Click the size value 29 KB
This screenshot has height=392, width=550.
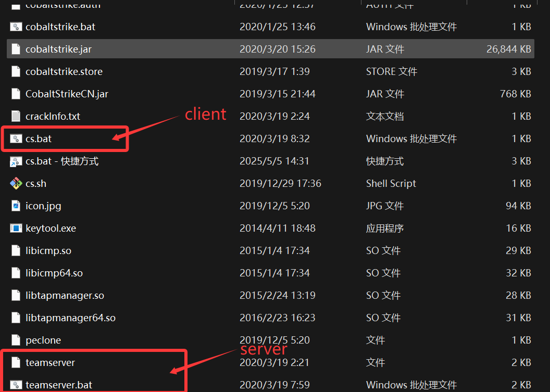point(518,251)
